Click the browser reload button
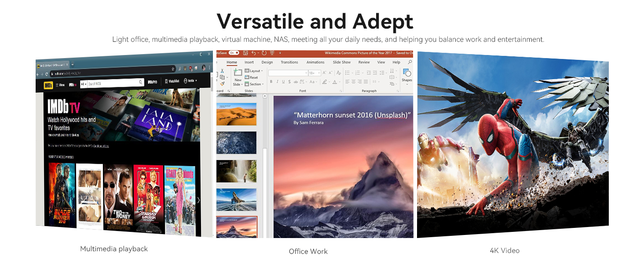The height and width of the screenshot is (264, 644). coord(46,74)
